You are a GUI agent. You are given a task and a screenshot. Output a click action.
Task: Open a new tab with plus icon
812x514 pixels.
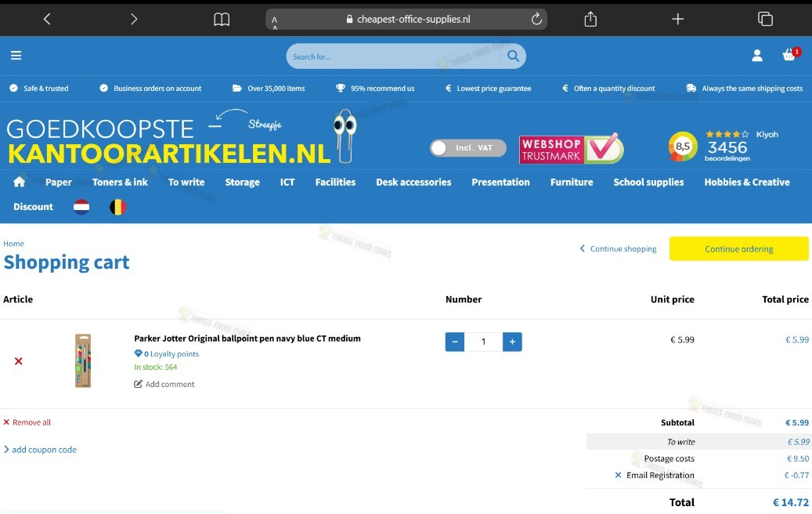[678, 19]
